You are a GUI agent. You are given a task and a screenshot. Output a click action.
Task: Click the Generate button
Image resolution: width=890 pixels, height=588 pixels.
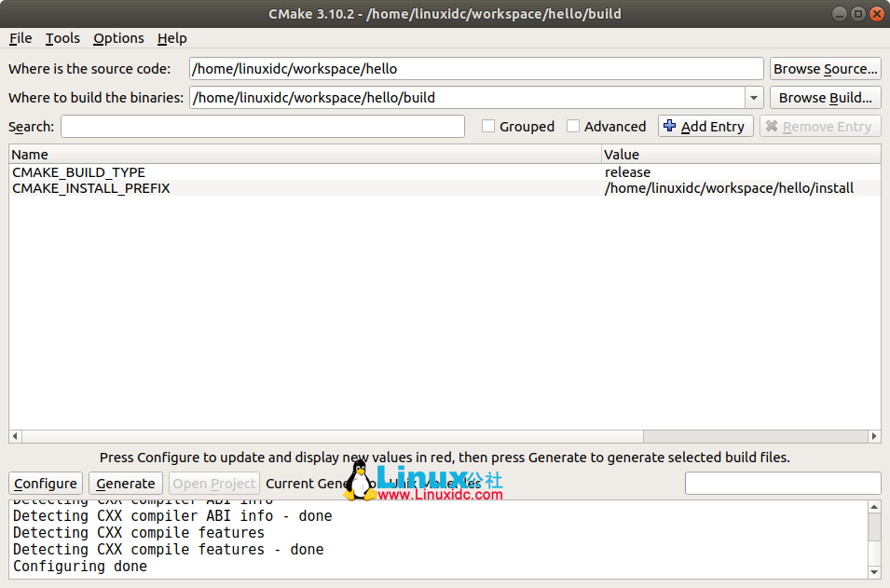pyautogui.click(x=126, y=484)
